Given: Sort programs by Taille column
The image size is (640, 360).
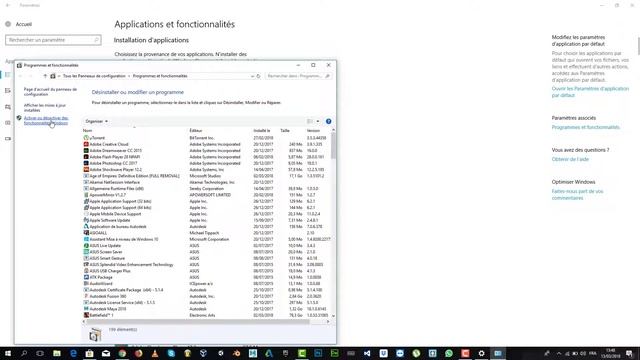Looking at the screenshot, I should [x=285, y=131].
